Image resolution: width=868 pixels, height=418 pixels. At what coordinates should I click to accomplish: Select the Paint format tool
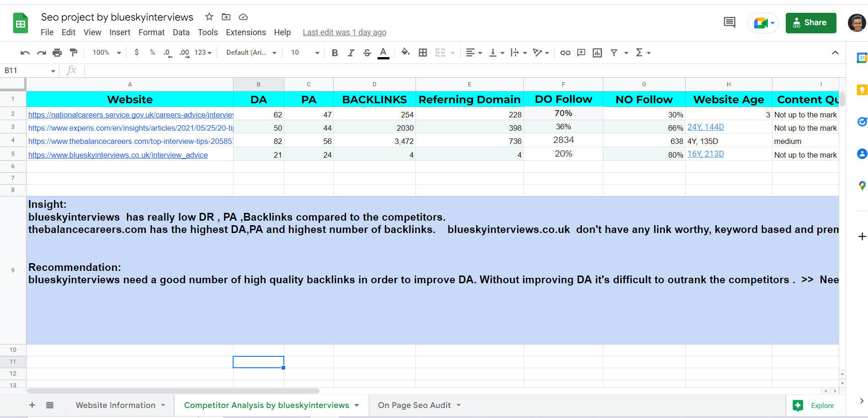73,53
